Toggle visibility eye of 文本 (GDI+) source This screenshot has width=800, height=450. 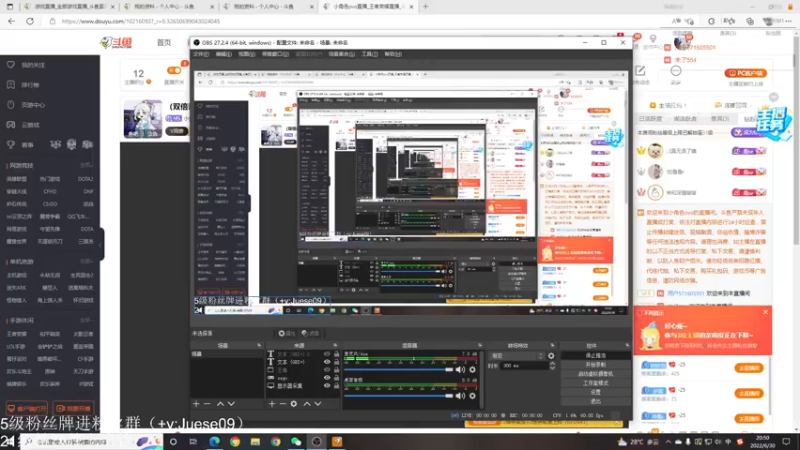point(327,362)
